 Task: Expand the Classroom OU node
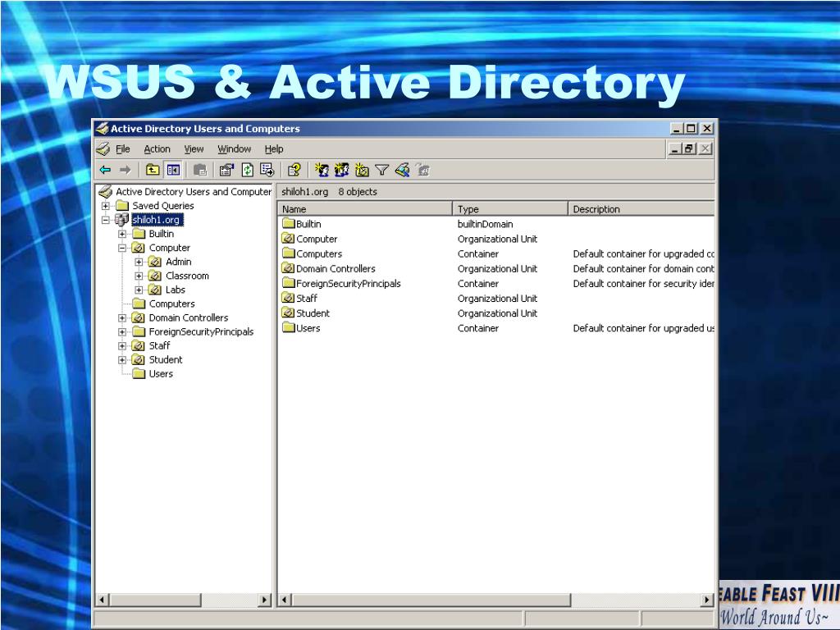coord(139,276)
